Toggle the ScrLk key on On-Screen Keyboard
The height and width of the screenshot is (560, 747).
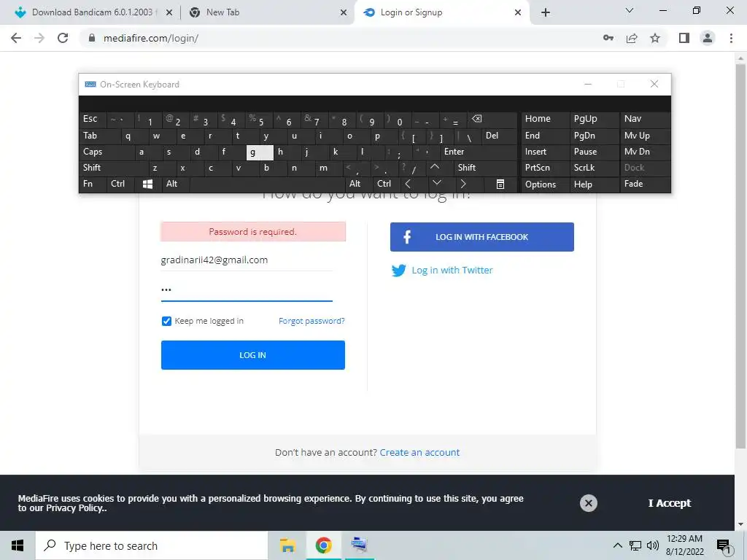(x=594, y=168)
